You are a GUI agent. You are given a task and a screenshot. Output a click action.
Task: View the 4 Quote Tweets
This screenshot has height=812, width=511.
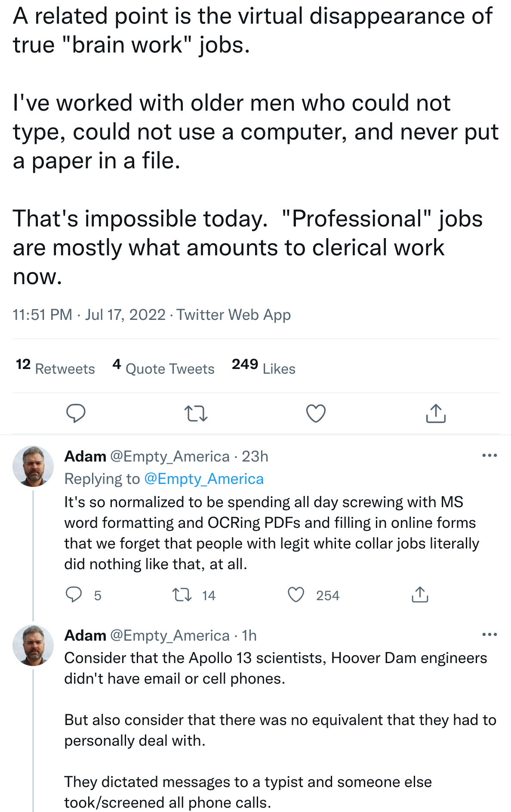tap(163, 367)
